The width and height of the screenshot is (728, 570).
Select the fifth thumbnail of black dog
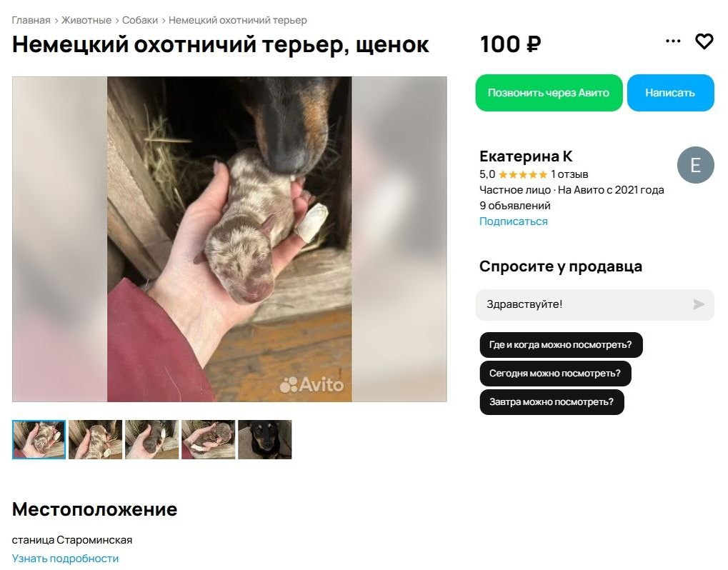(264, 439)
